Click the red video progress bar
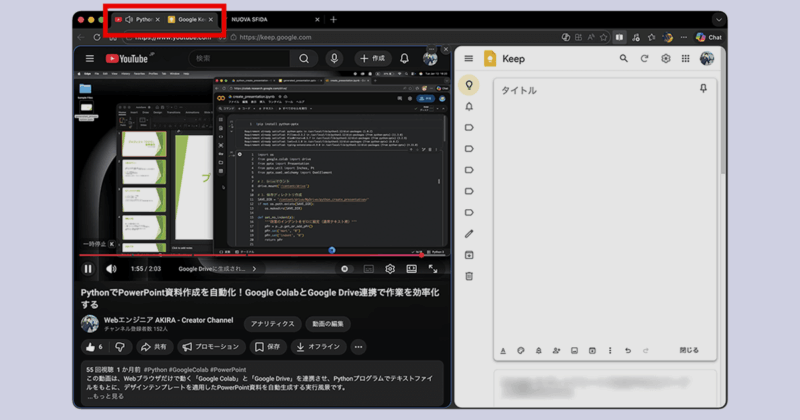The height and width of the screenshot is (420, 800). (264, 255)
